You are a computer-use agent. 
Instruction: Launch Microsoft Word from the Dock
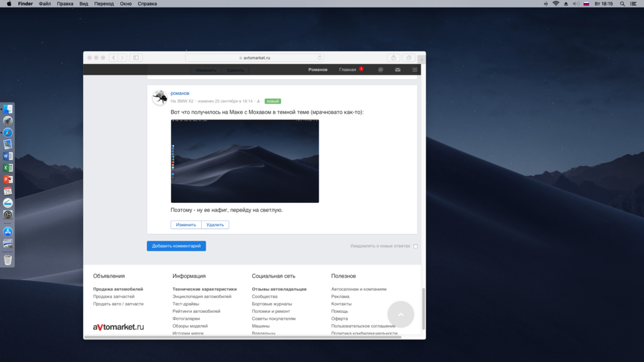[8, 156]
